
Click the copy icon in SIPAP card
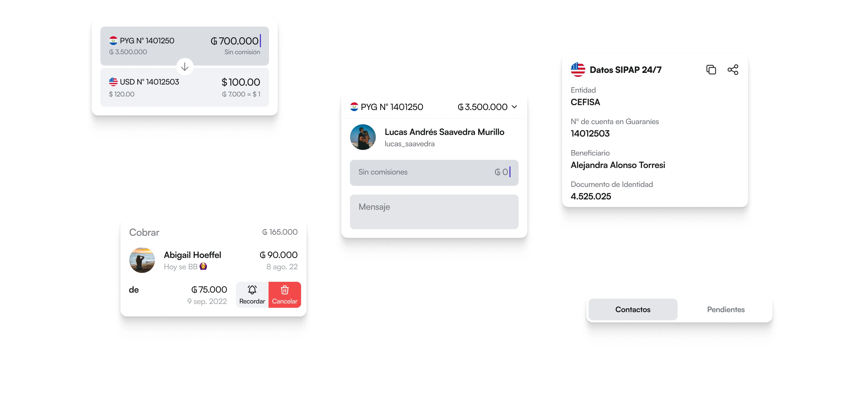711,70
